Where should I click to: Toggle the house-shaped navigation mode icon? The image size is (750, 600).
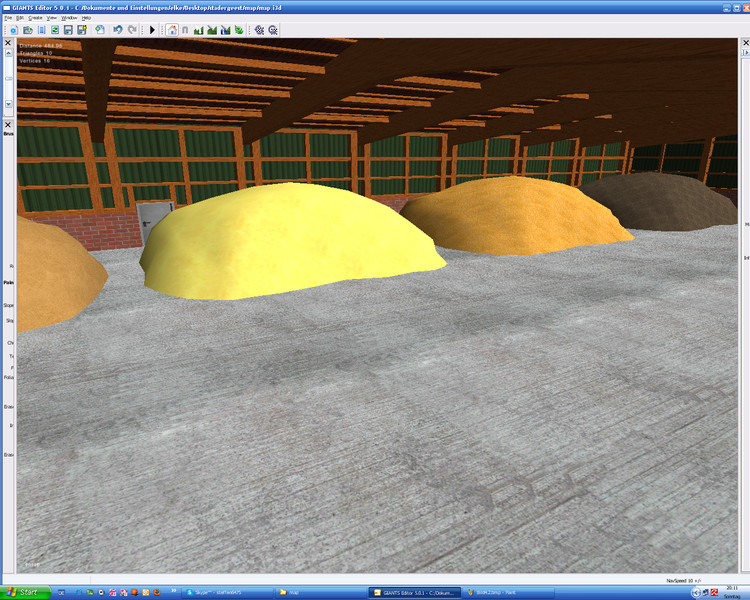[x=172, y=30]
